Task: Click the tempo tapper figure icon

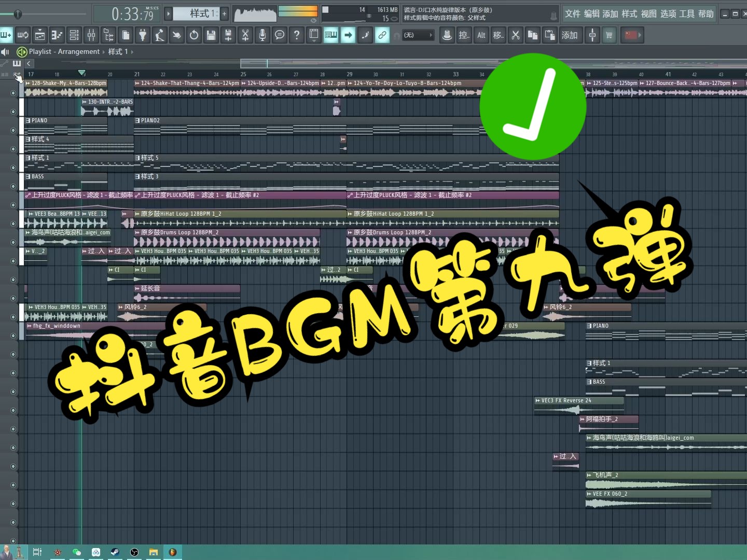Action: 160,35
